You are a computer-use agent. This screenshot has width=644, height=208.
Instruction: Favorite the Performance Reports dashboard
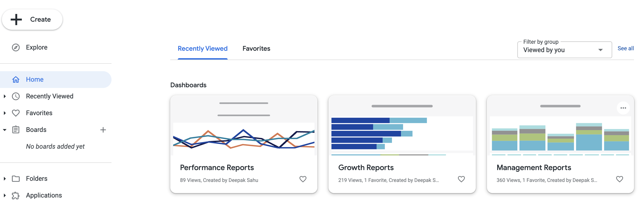(x=303, y=179)
